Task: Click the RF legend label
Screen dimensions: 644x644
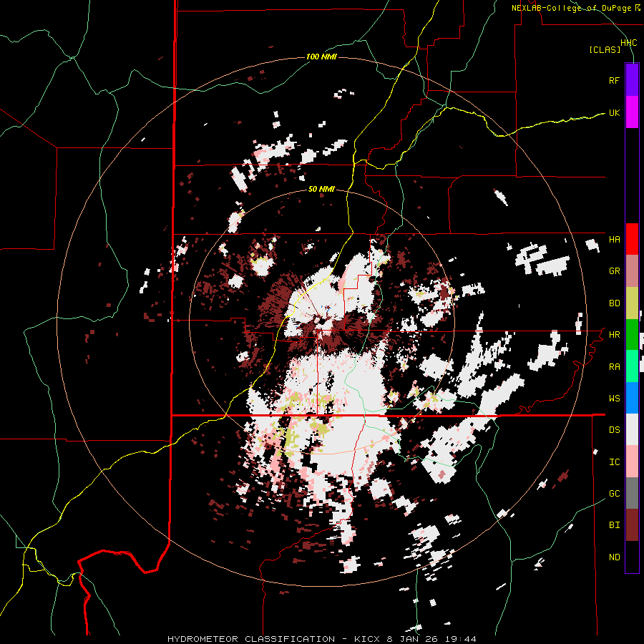Action: point(614,80)
